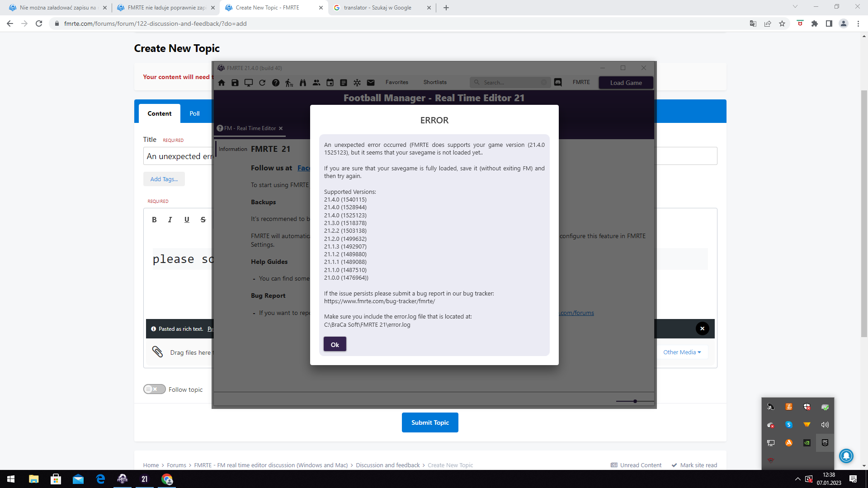Open the help question mark icon
The image size is (868, 488).
pyautogui.click(x=276, y=83)
